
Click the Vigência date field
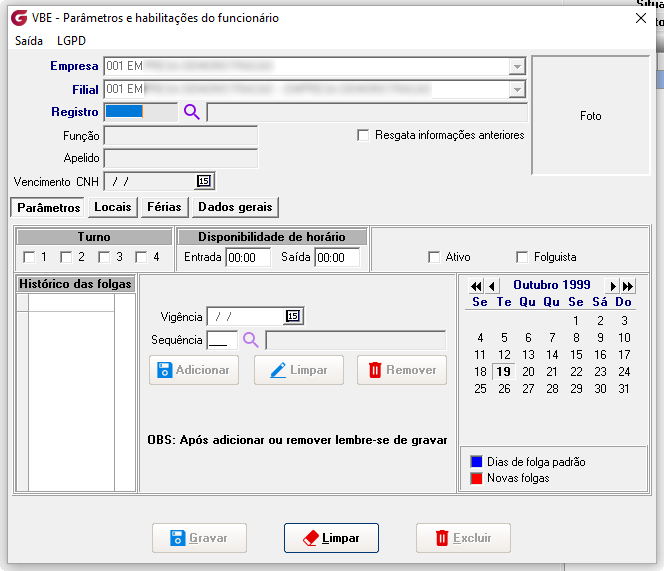(246, 316)
